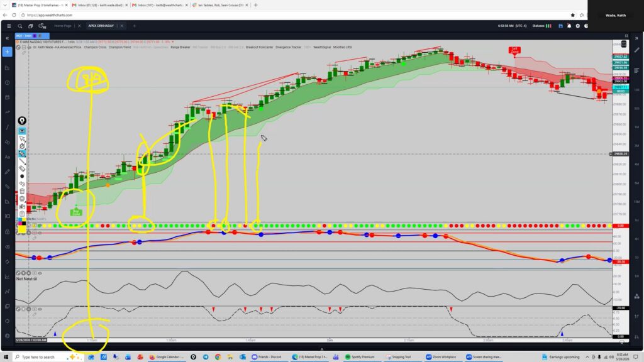Click the blue plus add button in sidebar
This screenshot has height=362, width=644.
coord(8,52)
